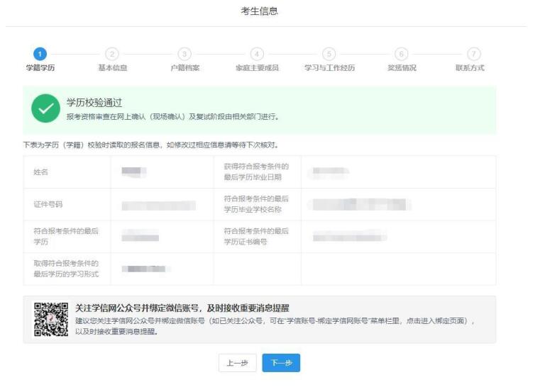The height and width of the screenshot is (392, 540).
Task: Click step 1 circle icon 学籍学历
Action: 40,54
